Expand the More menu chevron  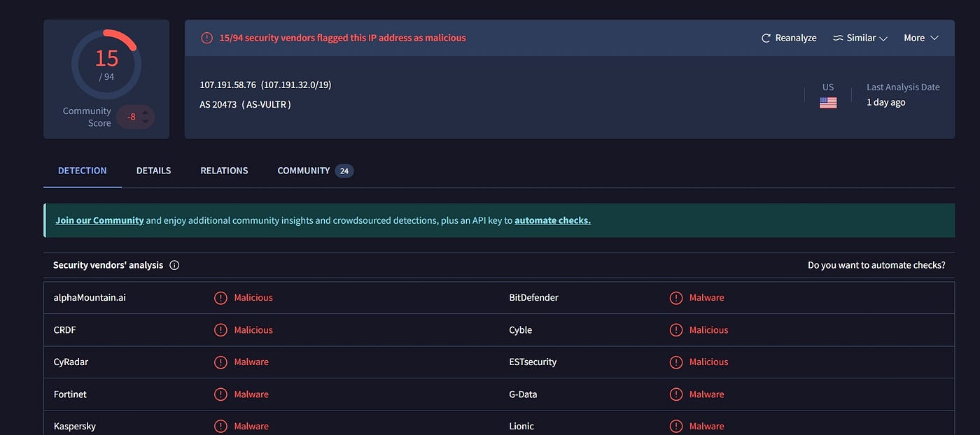(x=934, y=38)
